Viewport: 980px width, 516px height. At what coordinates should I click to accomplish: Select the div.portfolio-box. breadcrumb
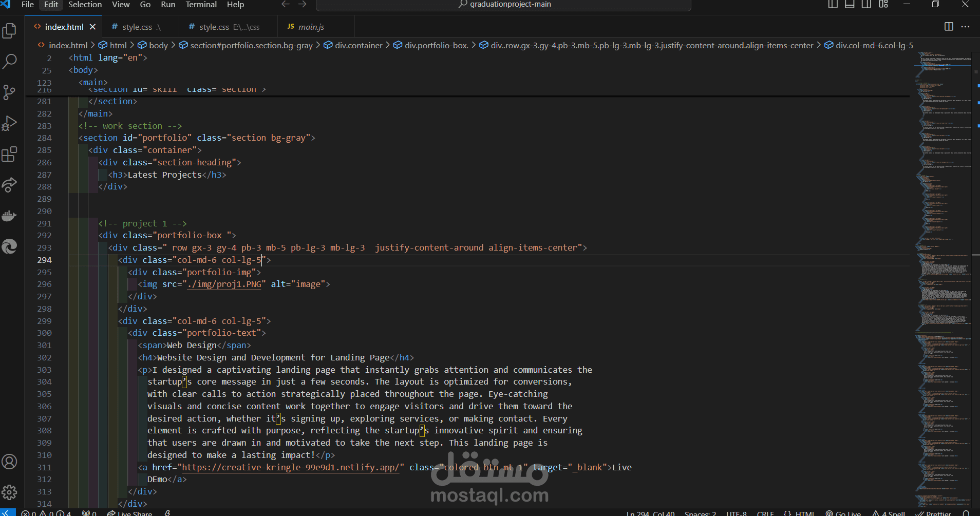click(431, 45)
